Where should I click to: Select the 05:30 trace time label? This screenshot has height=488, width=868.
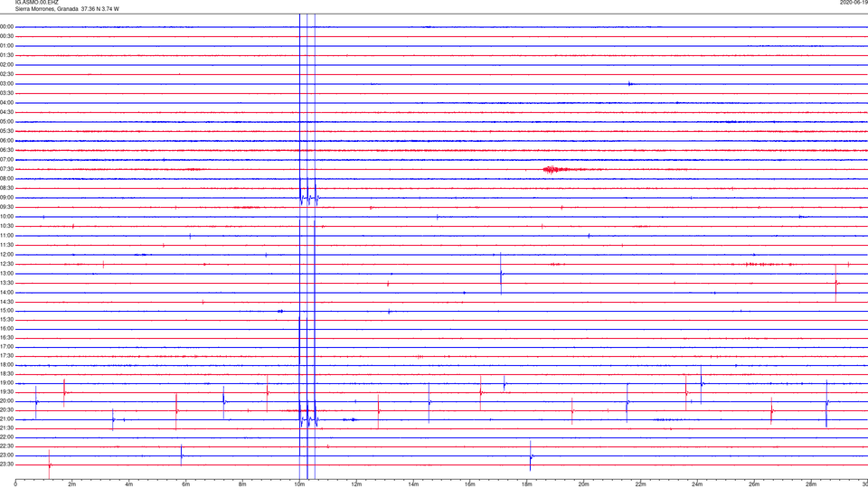coord(6,131)
